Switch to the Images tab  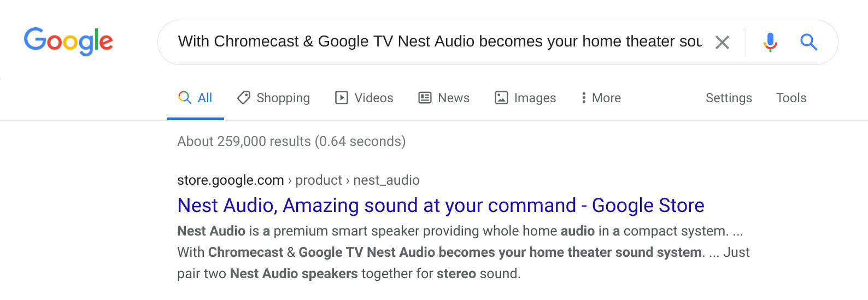pos(535,98)
